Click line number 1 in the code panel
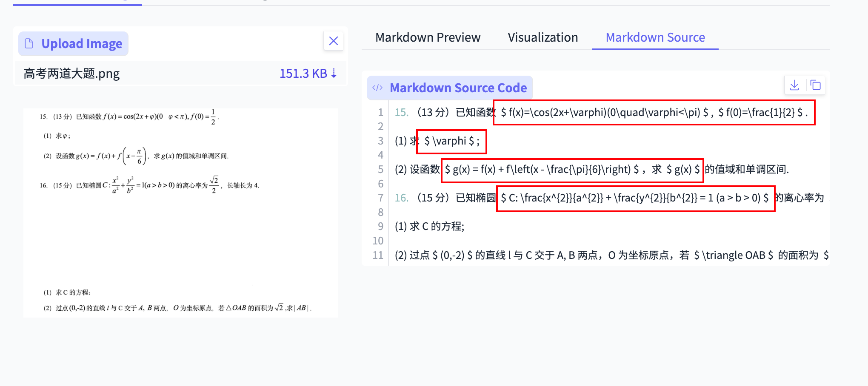868x386 pixels. tap(380, 112)
